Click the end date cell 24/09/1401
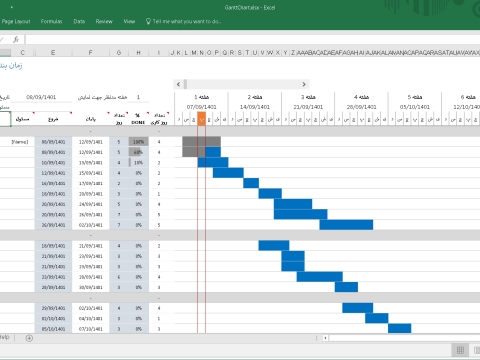This screenshot has height=360, width=480. click(90, 204)
